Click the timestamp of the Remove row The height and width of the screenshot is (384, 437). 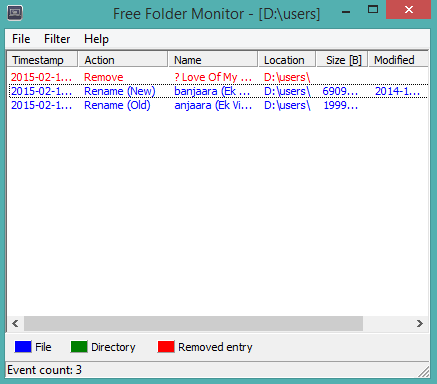click(x=41, y=77)
